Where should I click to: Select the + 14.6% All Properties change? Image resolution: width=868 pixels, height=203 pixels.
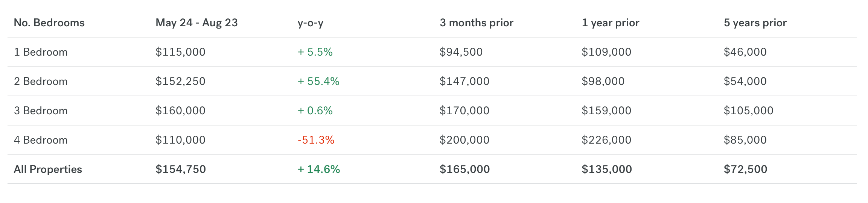tap(319, 169)
